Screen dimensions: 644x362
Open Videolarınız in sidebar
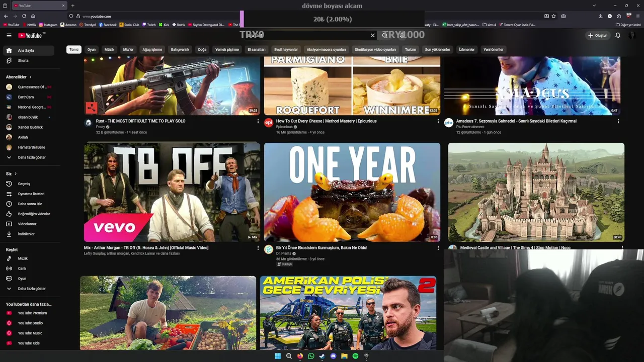[28, 224]
